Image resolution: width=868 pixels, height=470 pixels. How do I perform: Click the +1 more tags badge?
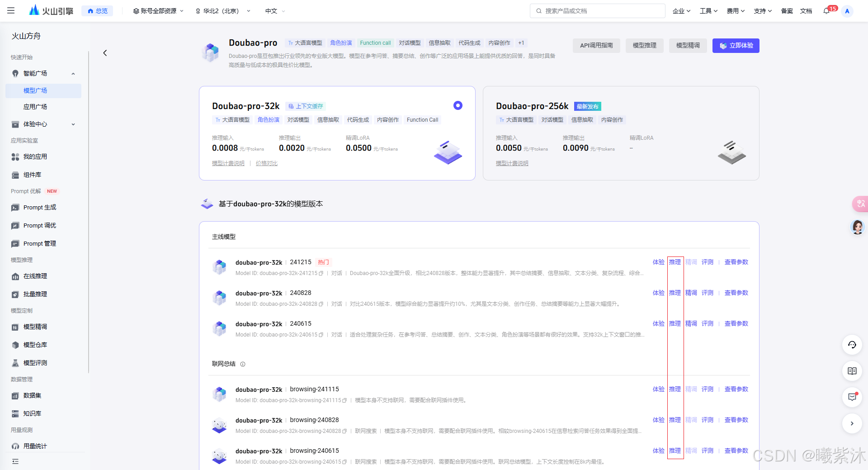tap(521, 43)
